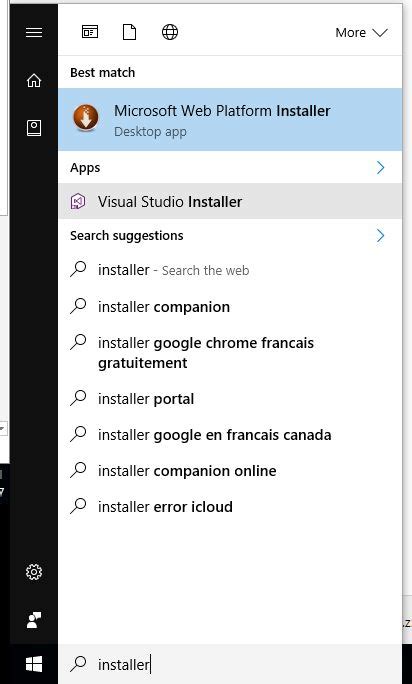The width and height of the screenshot is (412, 684).
Task: Click the 'Search suggestions' heading text
Action: point(127,236)
